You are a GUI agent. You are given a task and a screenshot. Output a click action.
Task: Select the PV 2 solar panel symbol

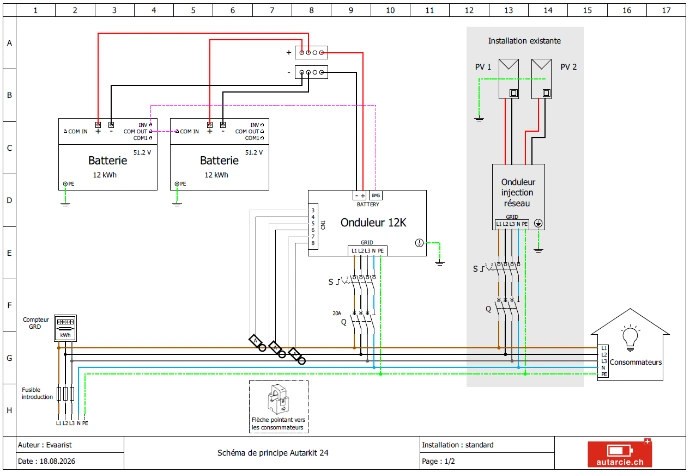pyautogui.click(x=541, y=78)
